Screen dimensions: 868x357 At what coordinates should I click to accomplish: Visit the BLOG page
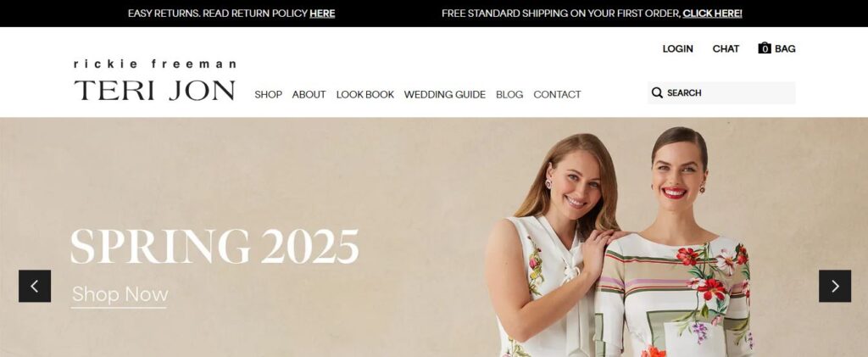509,95
